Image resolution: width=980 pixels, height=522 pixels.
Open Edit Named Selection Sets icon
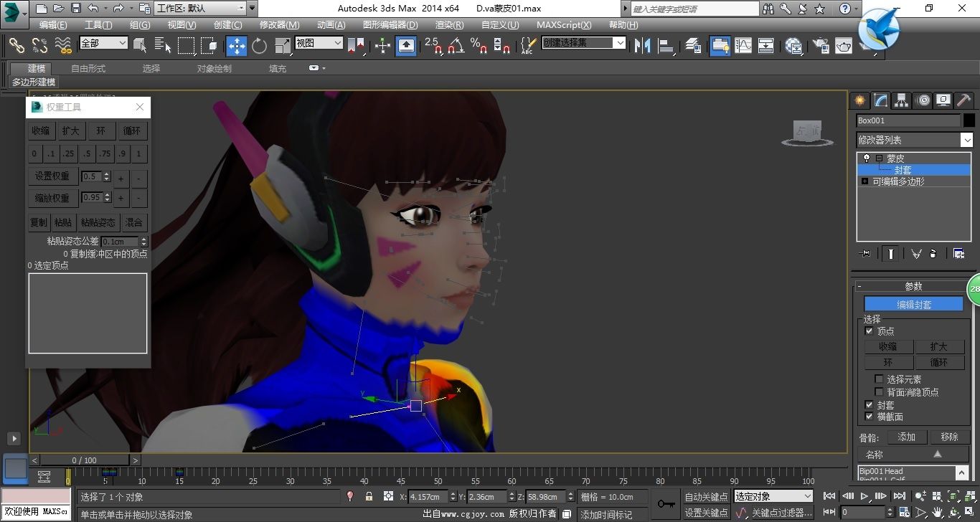[527, 46]
